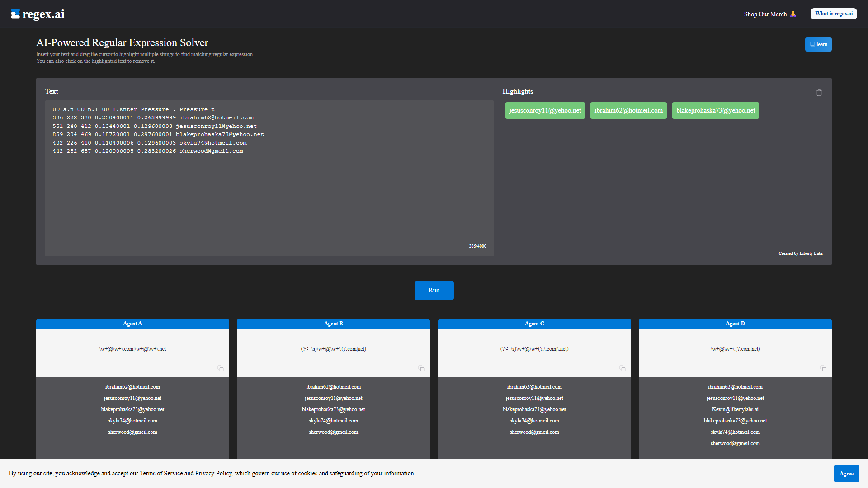Remove the blakeprohaska73@yehoo.net highlight chip
The width and height of the screenshot is (868, 488).
tap(716, 111)
